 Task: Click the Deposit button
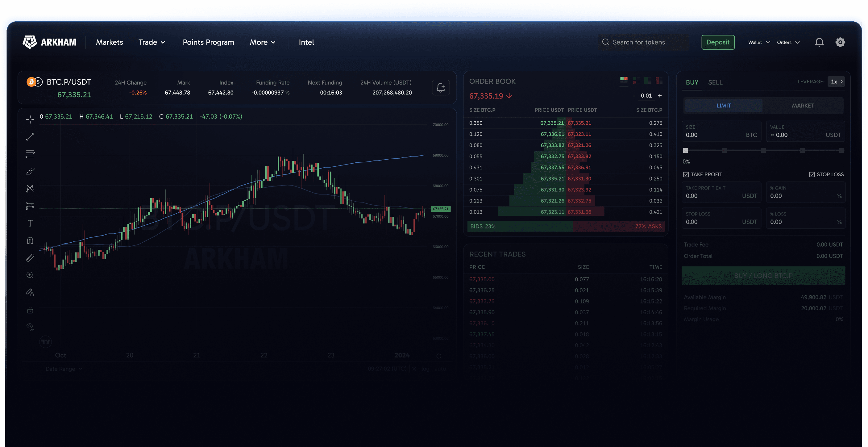click(x=718, y=42)
